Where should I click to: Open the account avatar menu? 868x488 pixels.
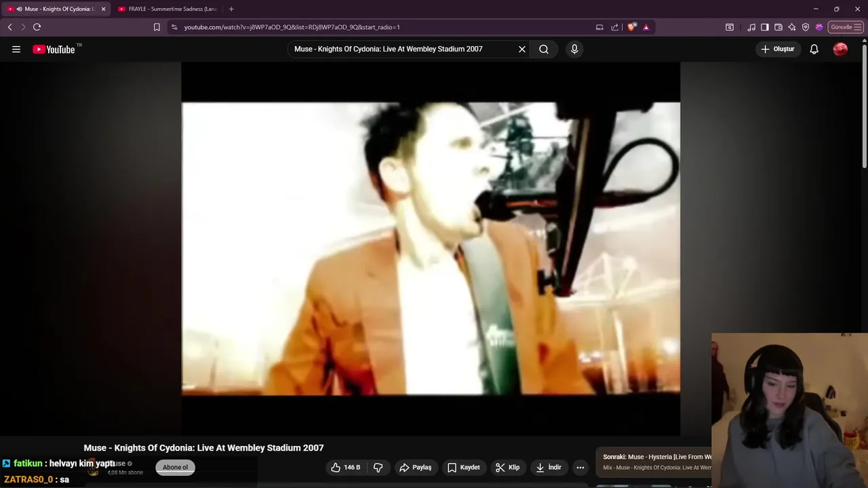click(840, 49)
